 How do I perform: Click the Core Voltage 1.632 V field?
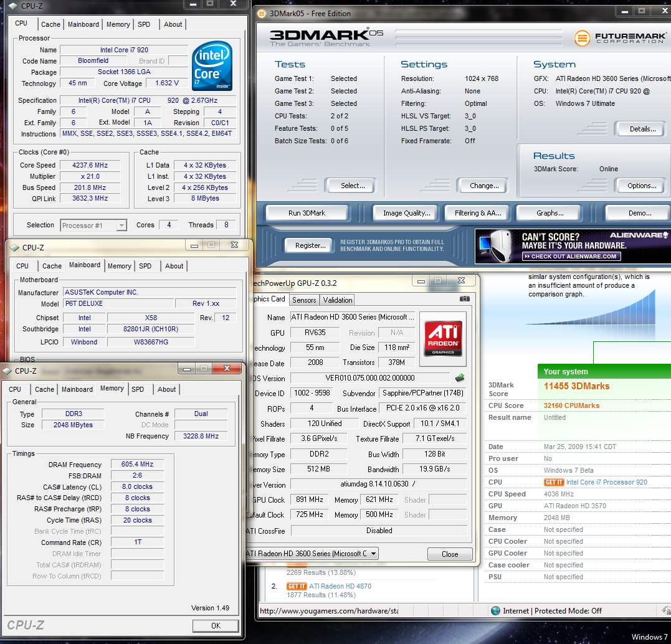[167, 83]
